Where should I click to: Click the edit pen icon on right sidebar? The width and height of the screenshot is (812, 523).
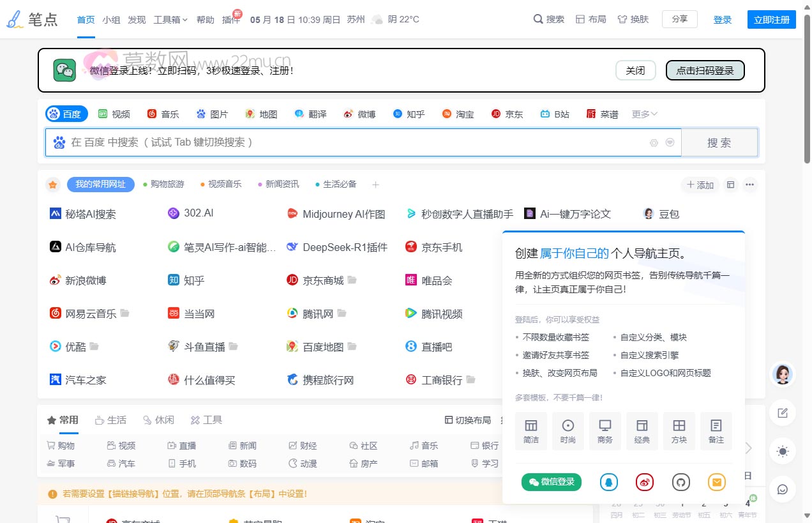point(782,413)
